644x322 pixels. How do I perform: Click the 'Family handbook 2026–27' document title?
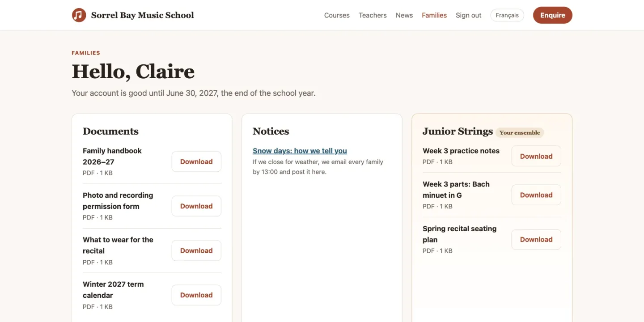point(112,156)
